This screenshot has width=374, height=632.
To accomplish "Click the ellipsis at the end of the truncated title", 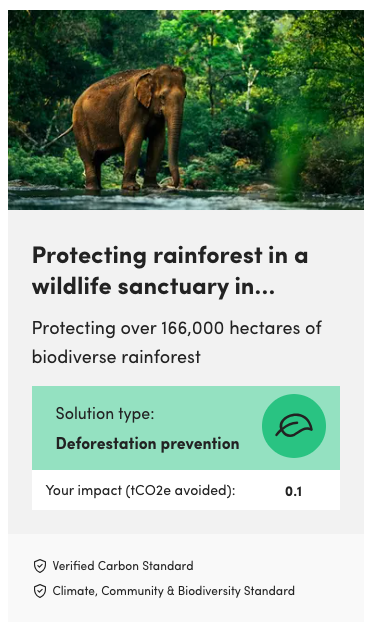I will pyautogui.click(x=264, y=287).
